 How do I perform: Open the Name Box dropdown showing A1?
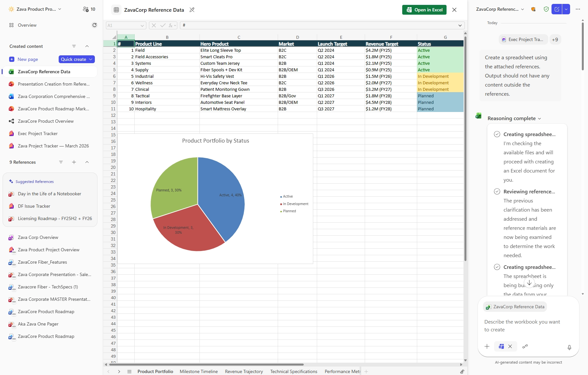[x=142, y=25]
